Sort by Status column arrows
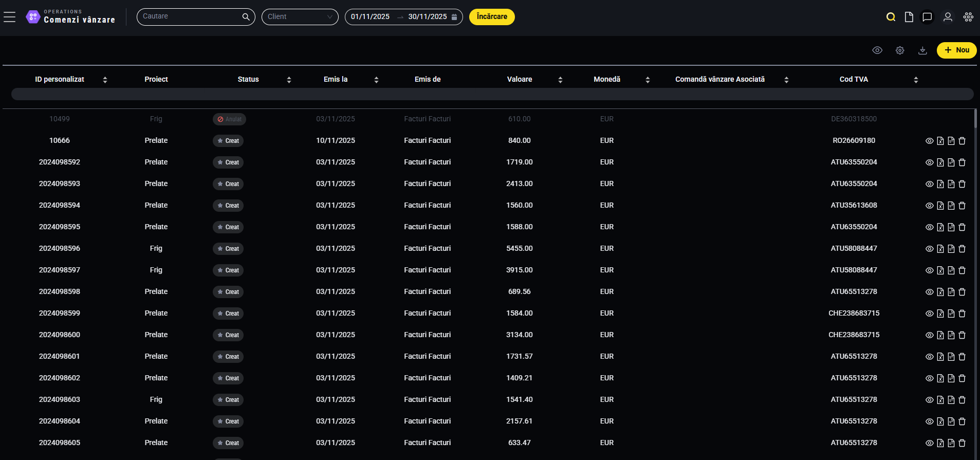Viewport: 980px width, 460px height. click(289, 80)
